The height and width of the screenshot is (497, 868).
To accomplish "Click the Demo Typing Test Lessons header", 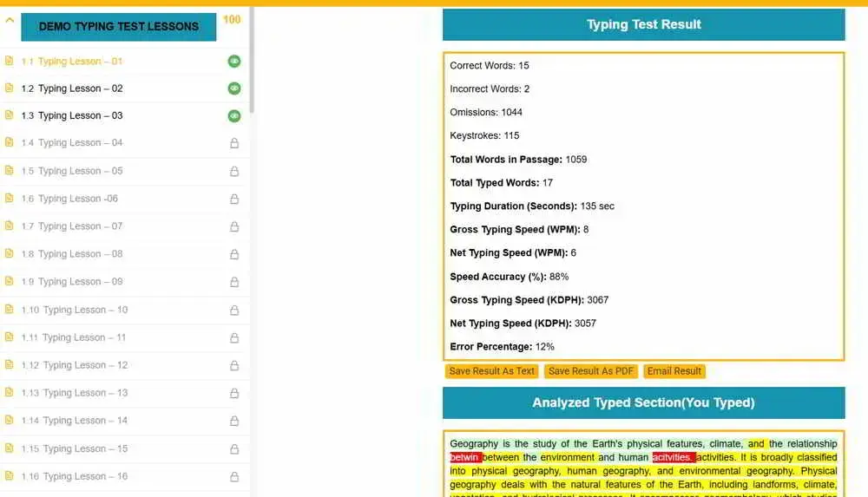I will 118,26.
